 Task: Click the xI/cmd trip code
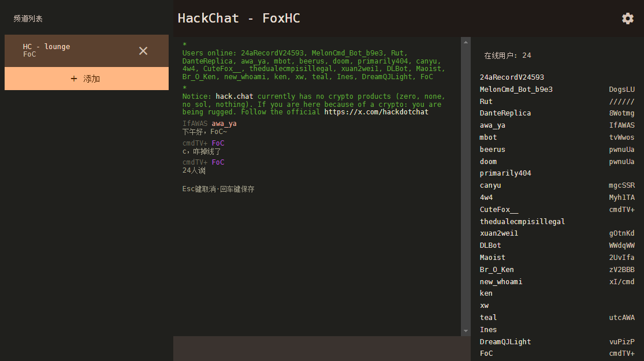(x=622, y=282)
